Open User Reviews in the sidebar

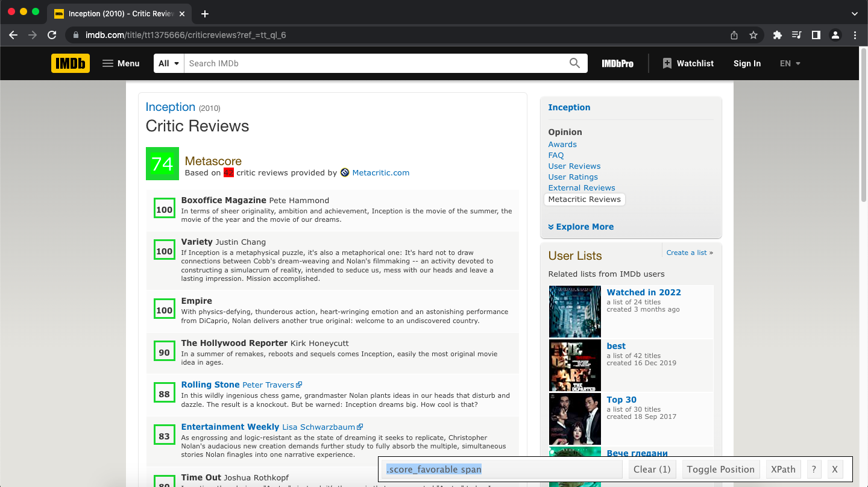tap(574, 166)
